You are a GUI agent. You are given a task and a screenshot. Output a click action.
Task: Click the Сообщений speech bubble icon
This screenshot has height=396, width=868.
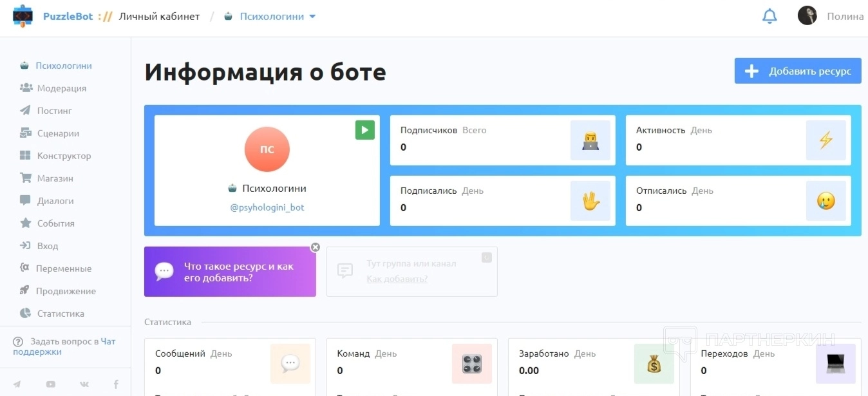[x=290, y=364]
